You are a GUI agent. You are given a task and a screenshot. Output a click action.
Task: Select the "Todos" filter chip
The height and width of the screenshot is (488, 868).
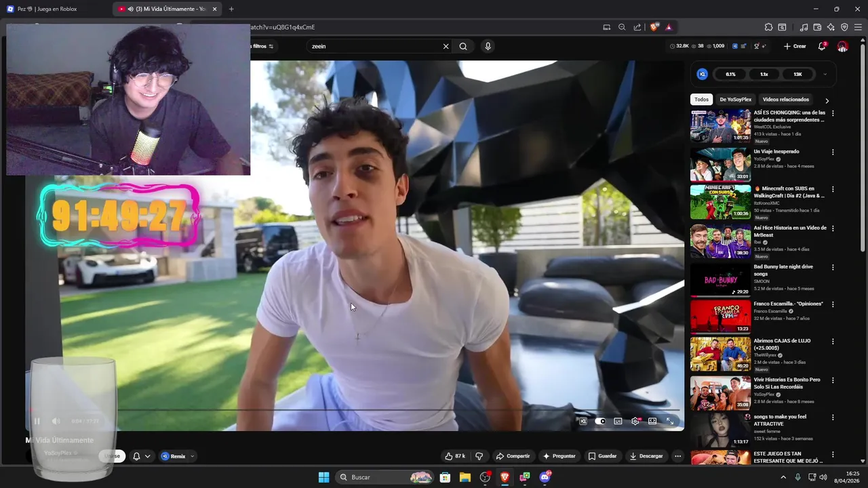(x=701, y=99)
